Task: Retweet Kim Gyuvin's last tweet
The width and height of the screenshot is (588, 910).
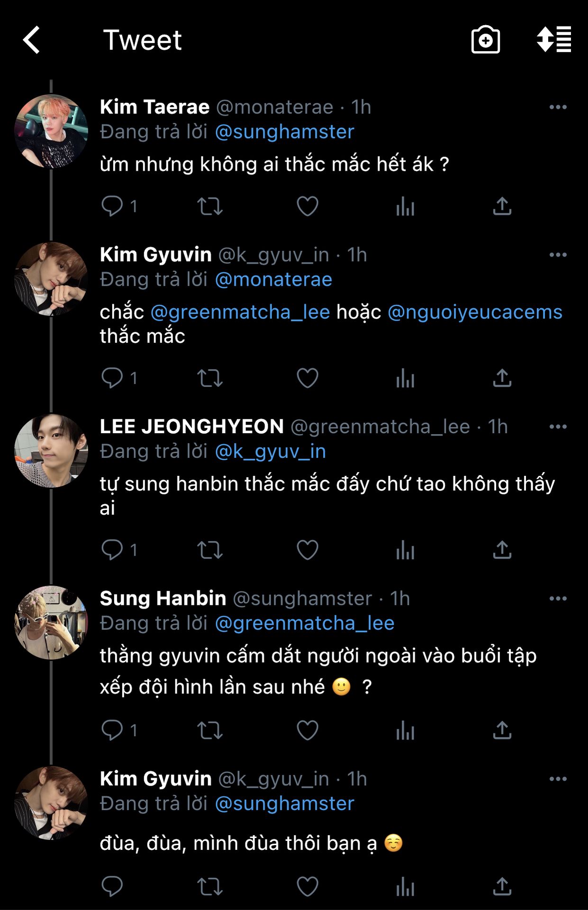Action: [x=210, y=887]
